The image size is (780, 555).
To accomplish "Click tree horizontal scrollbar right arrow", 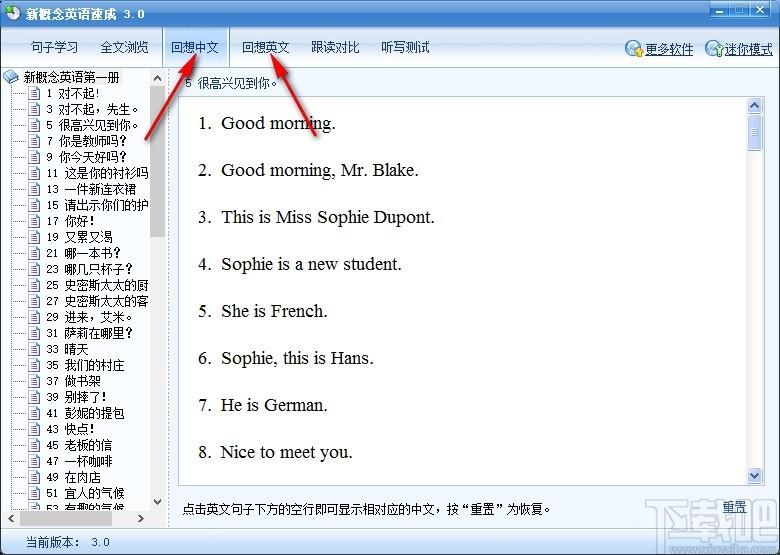I will coord(141,518).
